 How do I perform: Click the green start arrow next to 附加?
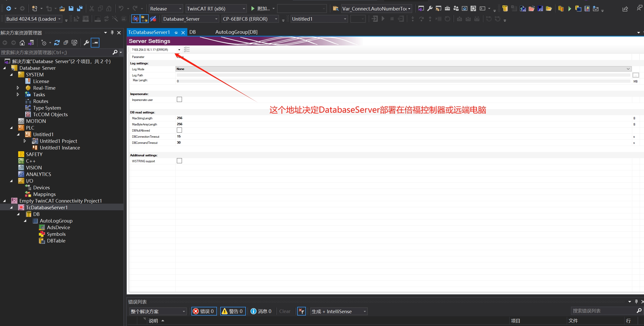point(253,9)
